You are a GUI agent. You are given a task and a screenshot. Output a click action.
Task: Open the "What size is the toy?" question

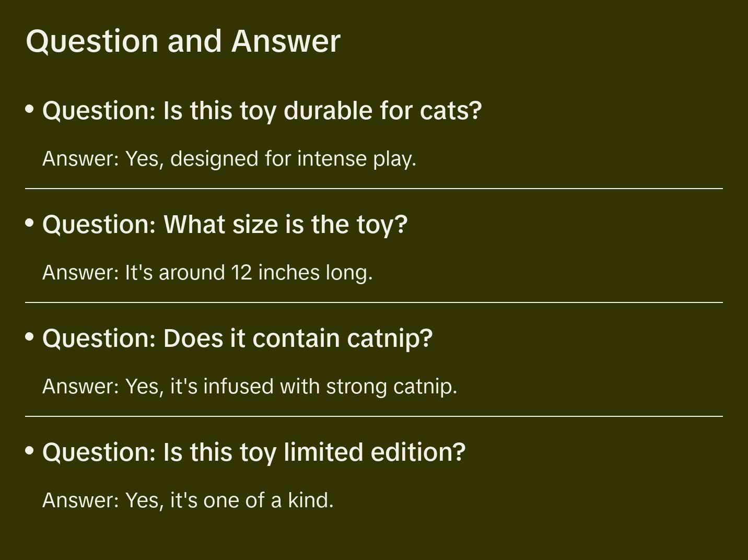click(x=225, y=225)
